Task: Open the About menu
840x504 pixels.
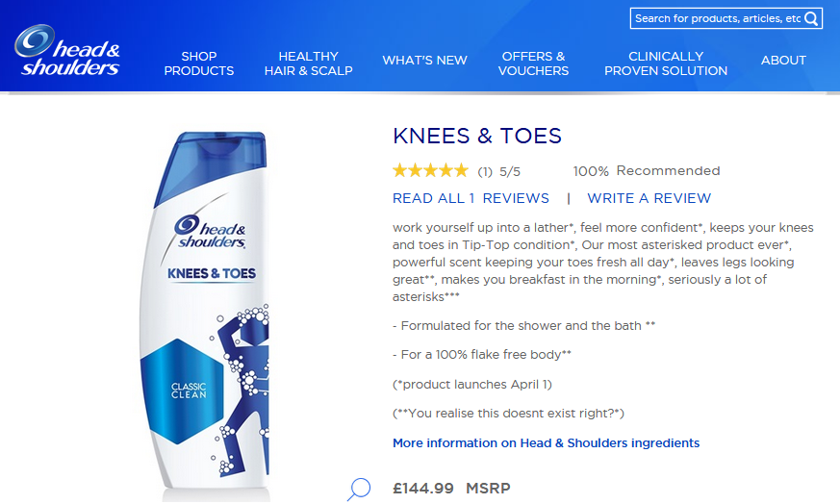Action: [x=783, y=60]
